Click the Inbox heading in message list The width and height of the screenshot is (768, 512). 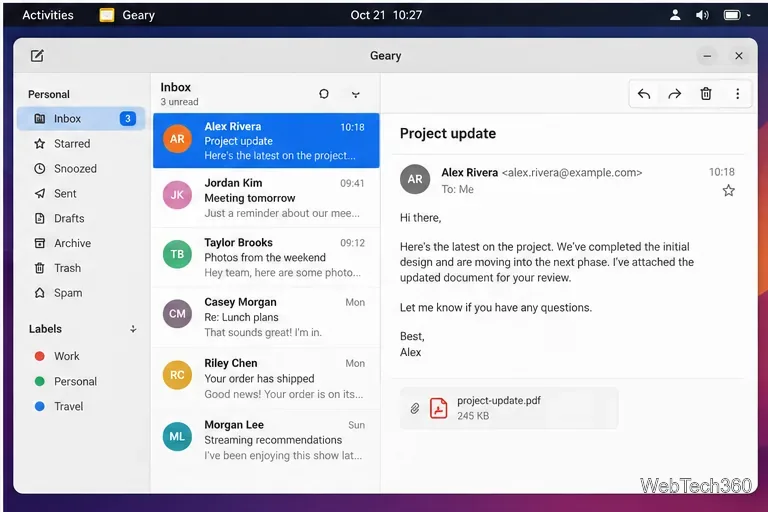tap(175, 87)
